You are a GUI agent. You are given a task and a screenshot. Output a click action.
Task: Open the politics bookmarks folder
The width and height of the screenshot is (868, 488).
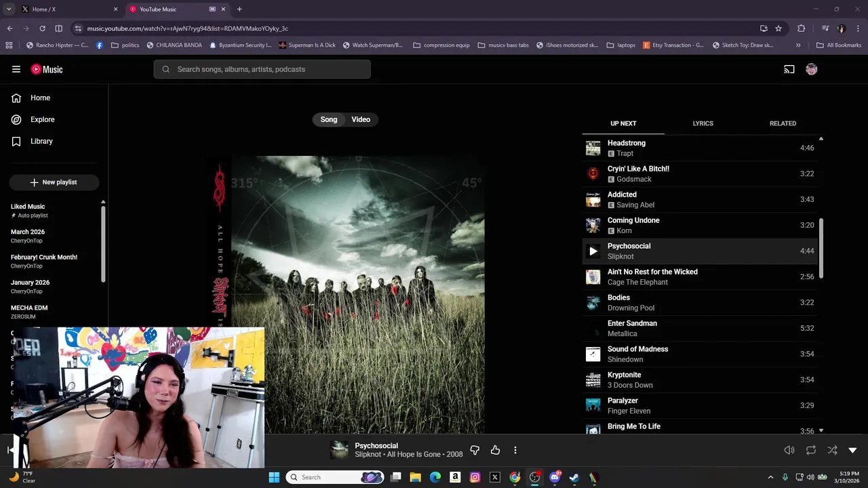pyautogui.click(x=125, y=45)
